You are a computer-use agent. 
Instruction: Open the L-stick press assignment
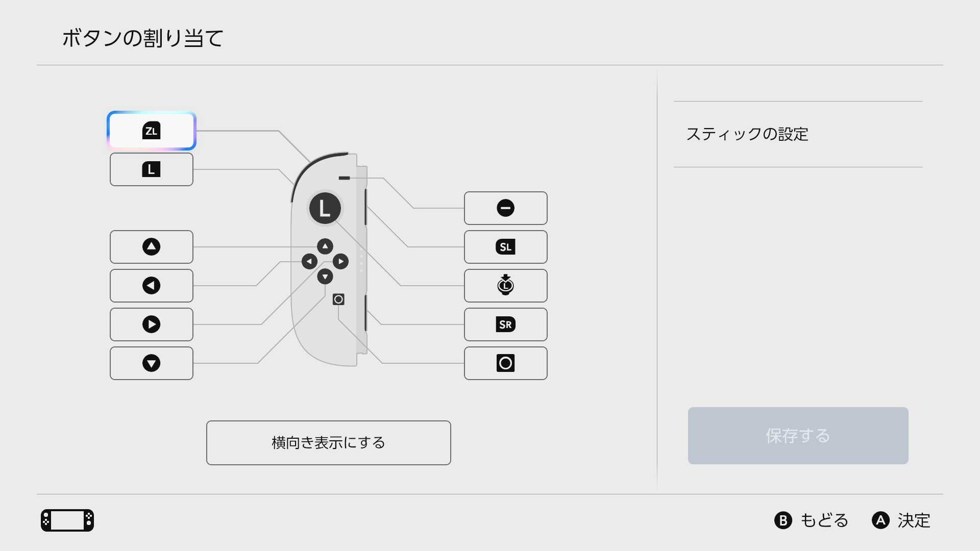pyautogui.click(x=505, y=286)
